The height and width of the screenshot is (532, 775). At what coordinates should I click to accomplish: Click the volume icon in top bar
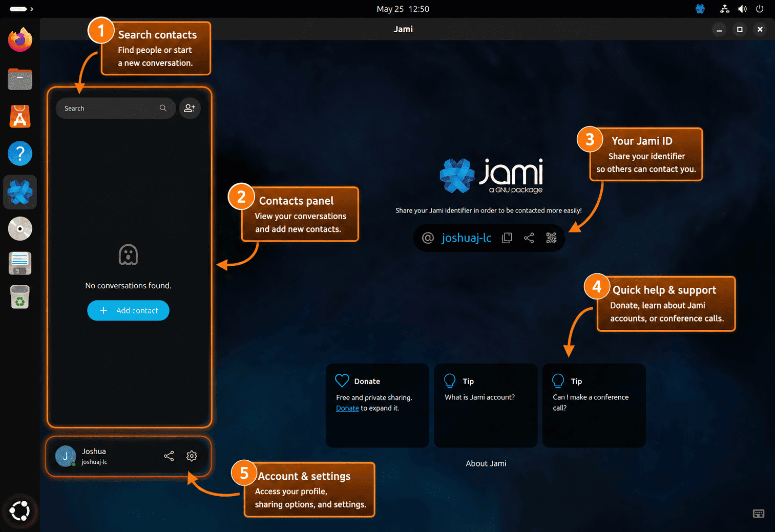[x=742, y=9]
